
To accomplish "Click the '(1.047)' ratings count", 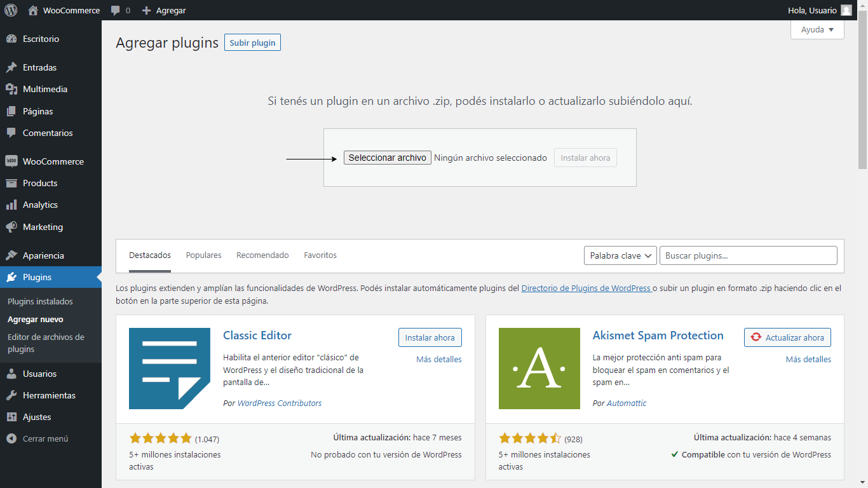I will pos(207,439).
